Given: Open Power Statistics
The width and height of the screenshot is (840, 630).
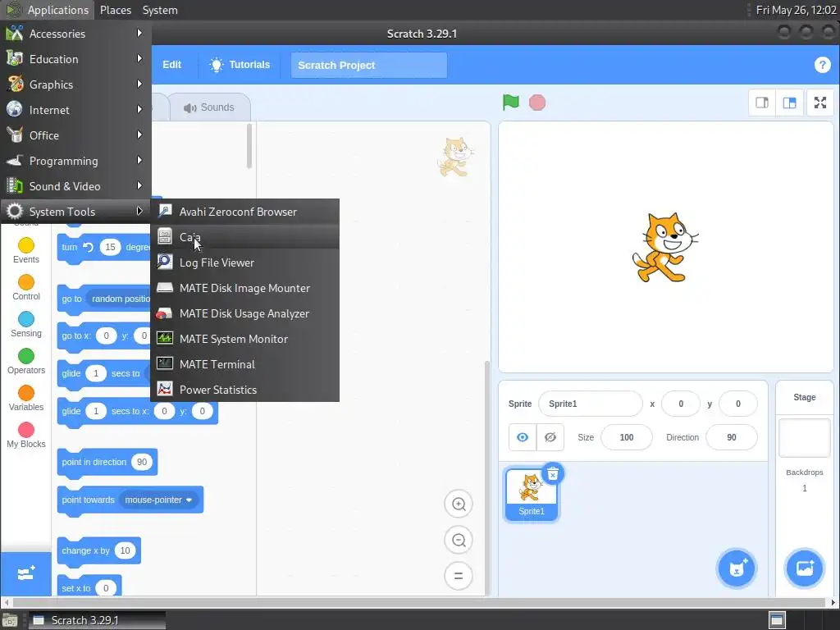Looking at the screenshot, I should point(244,390).
